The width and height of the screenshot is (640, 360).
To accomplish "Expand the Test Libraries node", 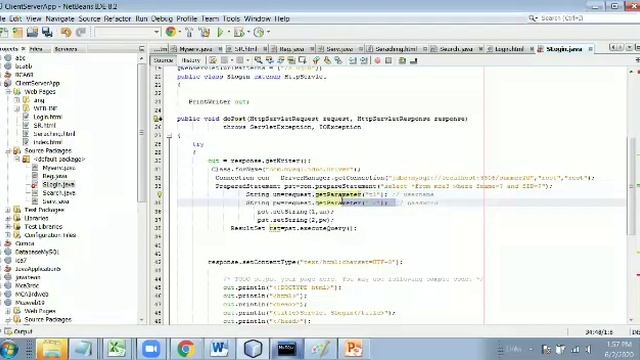I will pyautogui.click(x=8, y=227).
